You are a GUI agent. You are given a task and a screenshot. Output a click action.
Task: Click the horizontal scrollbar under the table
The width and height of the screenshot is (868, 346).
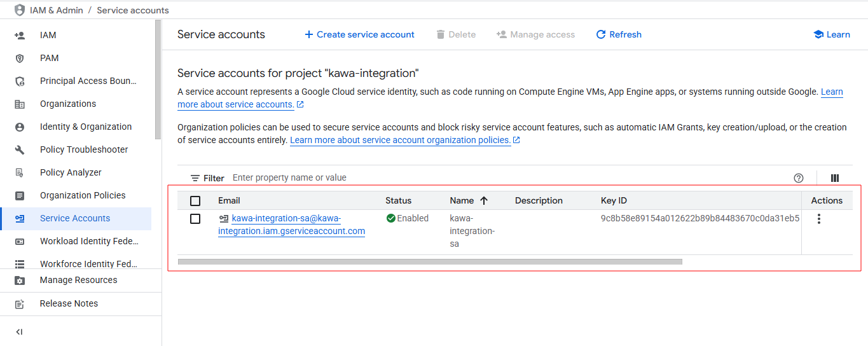(430, 261)
